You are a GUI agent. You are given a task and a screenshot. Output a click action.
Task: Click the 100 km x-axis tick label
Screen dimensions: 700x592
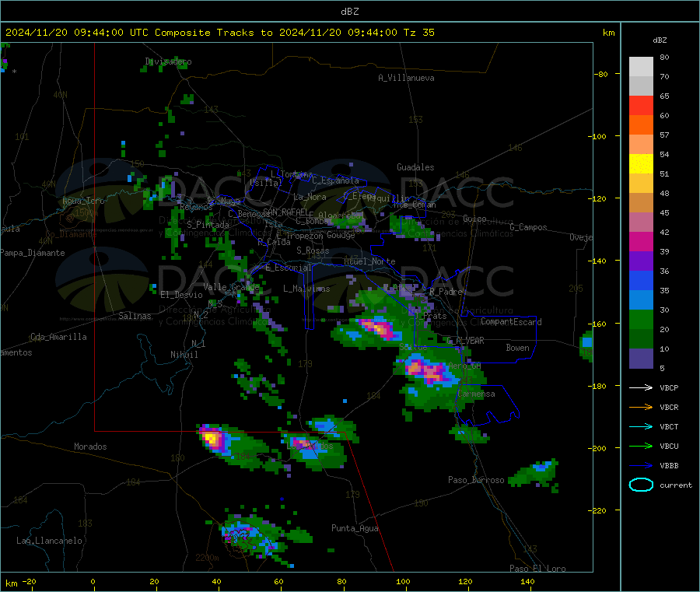click(403, 582)
